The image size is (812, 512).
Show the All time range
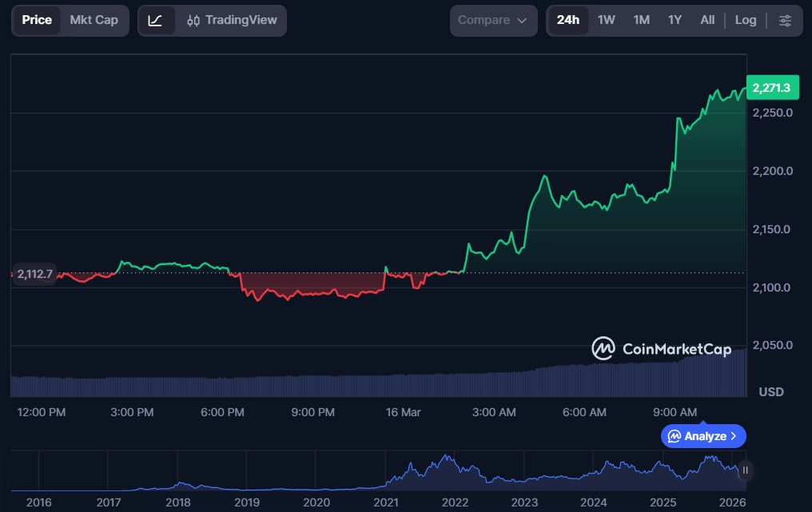click(x=707, y=20)
